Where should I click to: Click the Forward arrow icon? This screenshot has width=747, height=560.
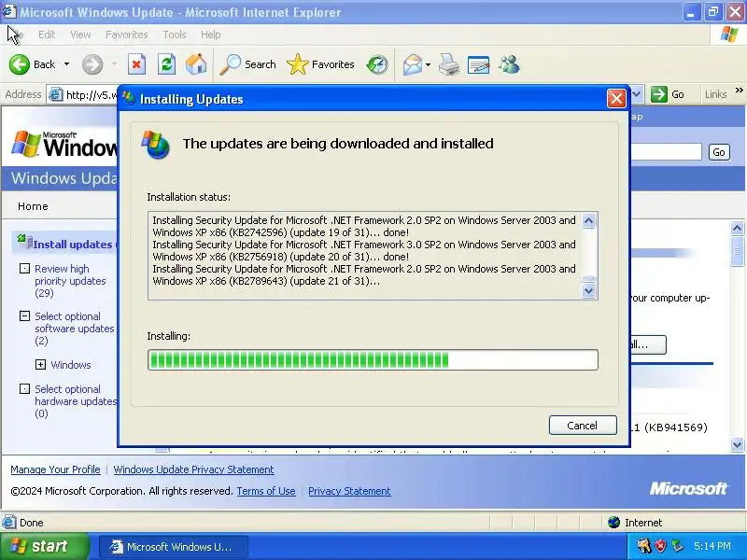[x=92, y=64]
